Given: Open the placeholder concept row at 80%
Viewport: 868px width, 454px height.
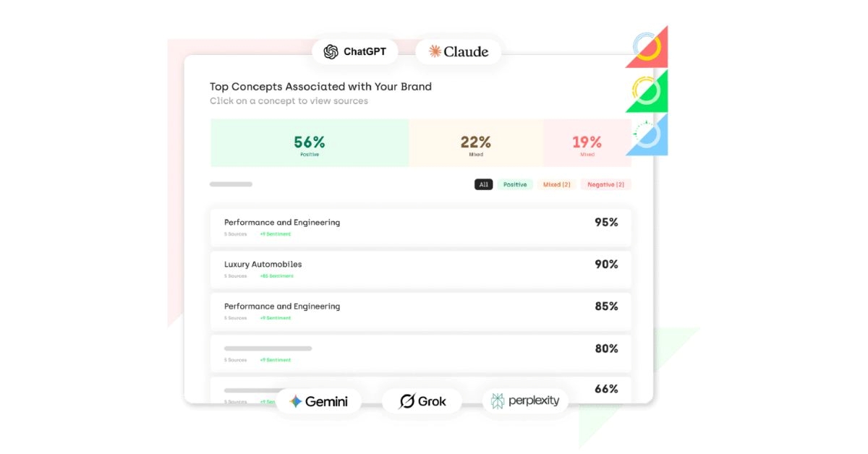Looking at the screenshot, I should pos(420,354).
